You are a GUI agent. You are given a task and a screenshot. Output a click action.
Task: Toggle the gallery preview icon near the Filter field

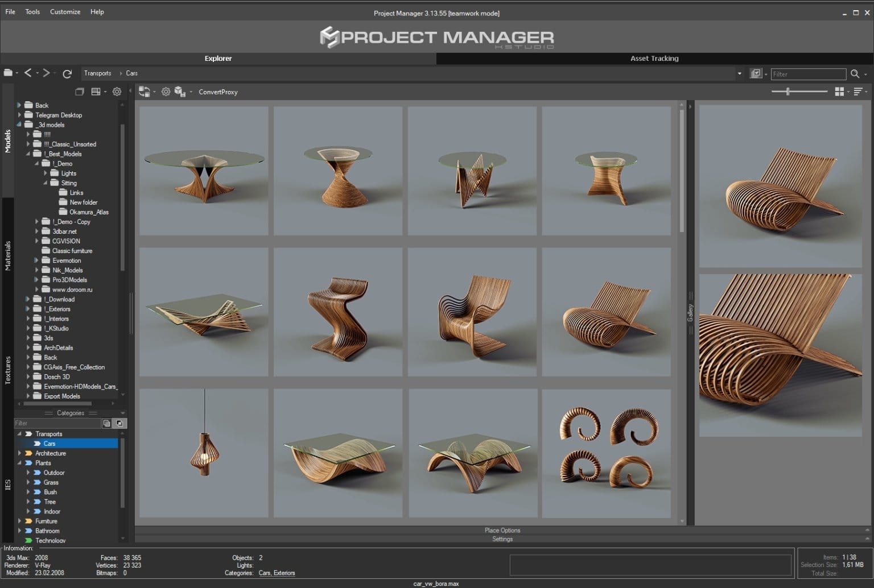coord(755,74)
